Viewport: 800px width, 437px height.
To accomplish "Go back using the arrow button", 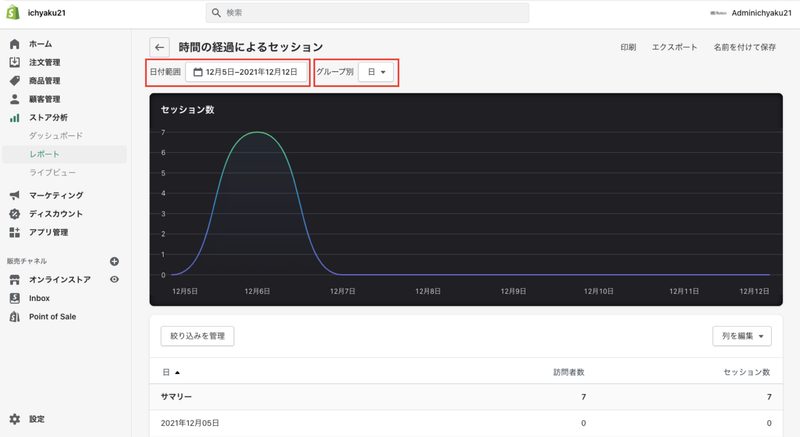I will coord(159,47).
